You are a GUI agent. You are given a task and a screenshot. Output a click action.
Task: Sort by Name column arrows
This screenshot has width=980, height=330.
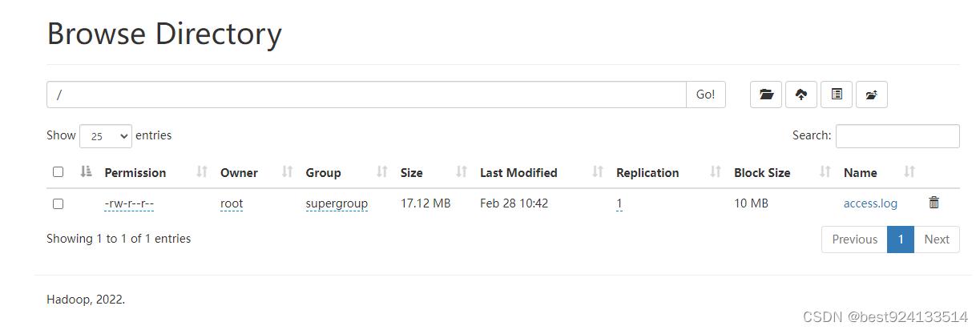coord(909,171)
